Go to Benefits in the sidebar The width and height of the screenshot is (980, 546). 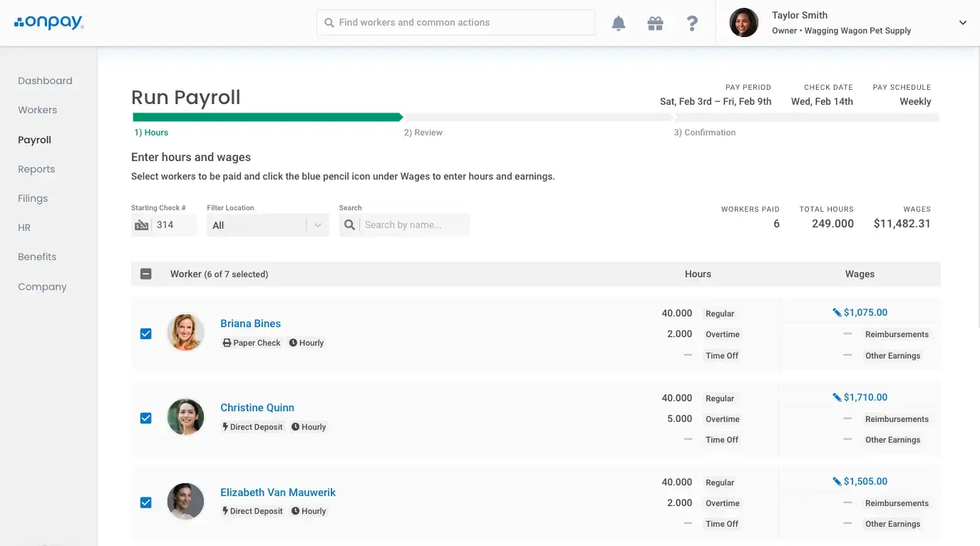click(x=37, y=257)
